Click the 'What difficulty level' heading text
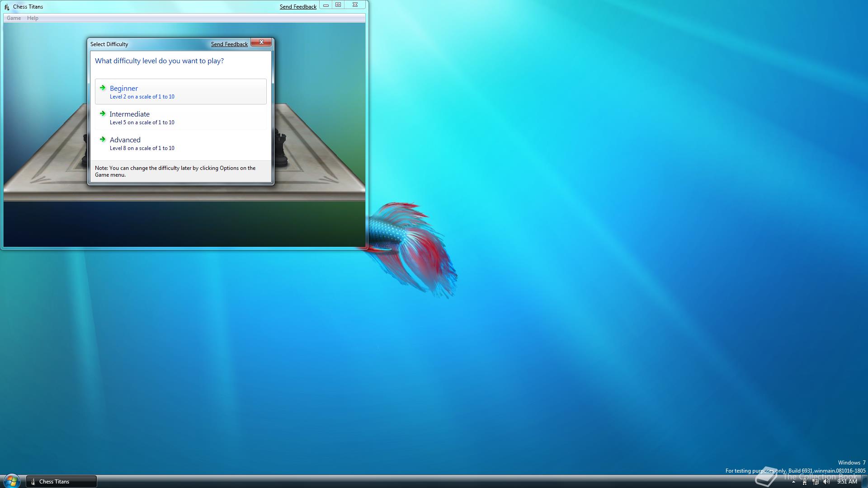 tap(159, 61)
